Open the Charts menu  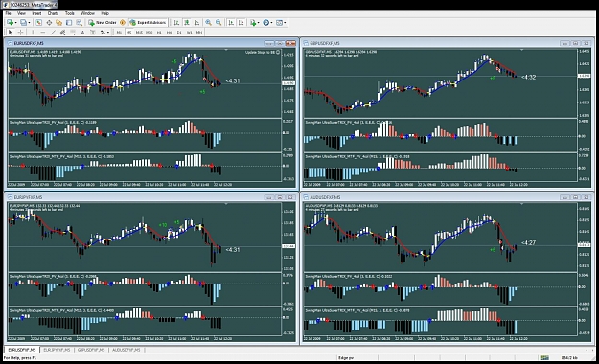tap(53, 13)
